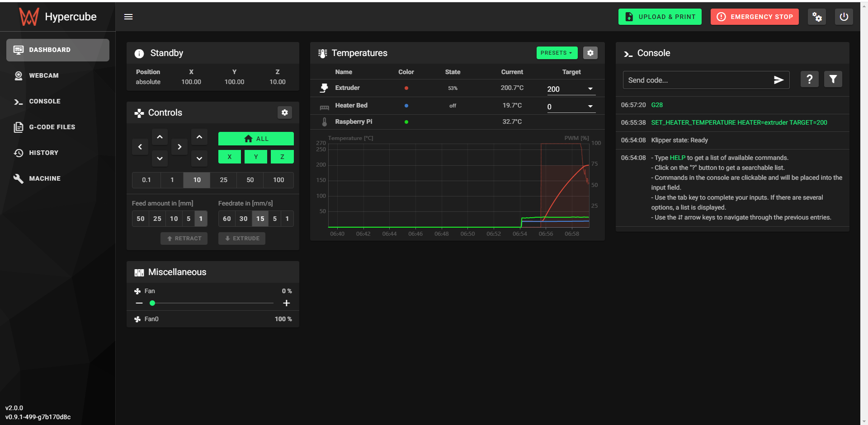Click the console filter funnel icon

833,79
